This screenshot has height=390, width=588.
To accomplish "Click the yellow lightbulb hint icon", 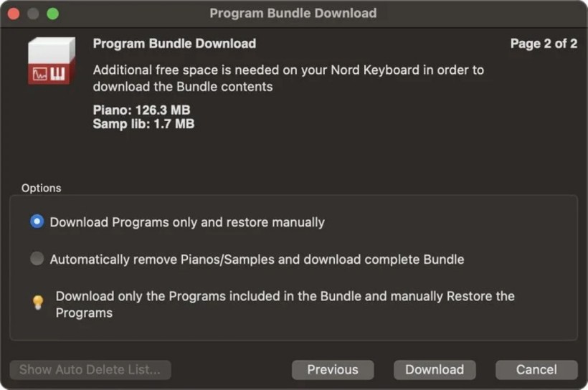I will click(x=38, y=303).
